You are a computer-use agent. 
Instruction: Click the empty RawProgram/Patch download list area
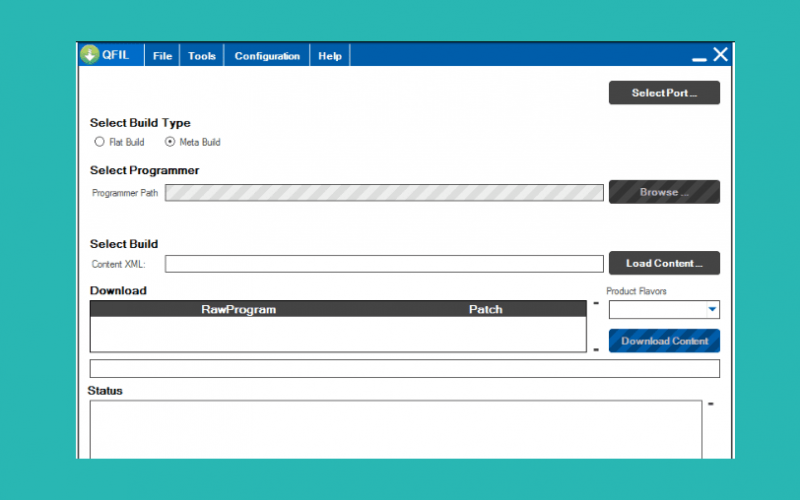[x=338, y=334]
